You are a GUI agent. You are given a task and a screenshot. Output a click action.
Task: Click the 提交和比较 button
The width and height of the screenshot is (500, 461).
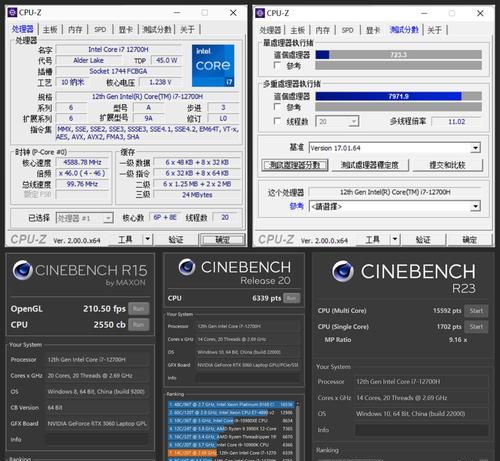point(447,165)
